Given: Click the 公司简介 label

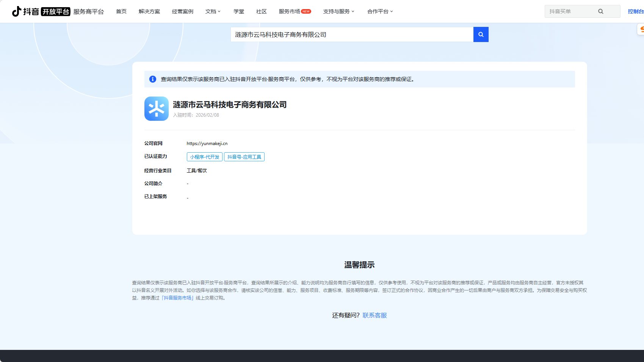Looking at the screenshot, I should [153, 184].
